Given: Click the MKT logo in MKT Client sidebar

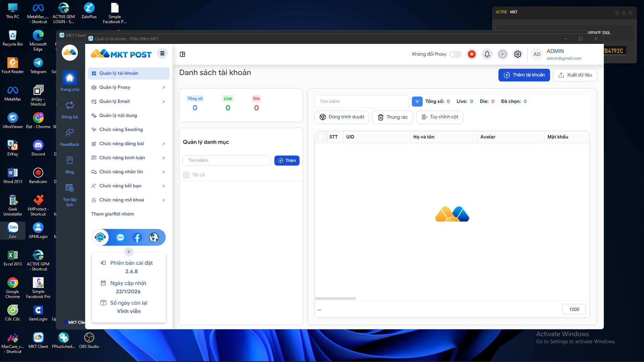Looking at the screenshot, I should (70, 53).
